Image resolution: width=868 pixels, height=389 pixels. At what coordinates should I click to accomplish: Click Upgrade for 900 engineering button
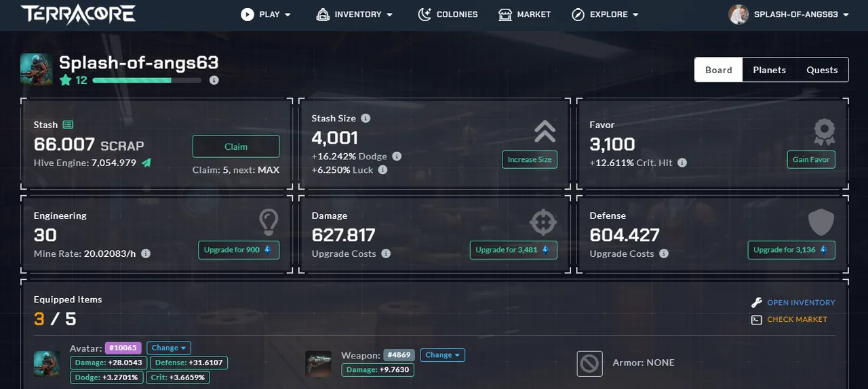[239, 250]
